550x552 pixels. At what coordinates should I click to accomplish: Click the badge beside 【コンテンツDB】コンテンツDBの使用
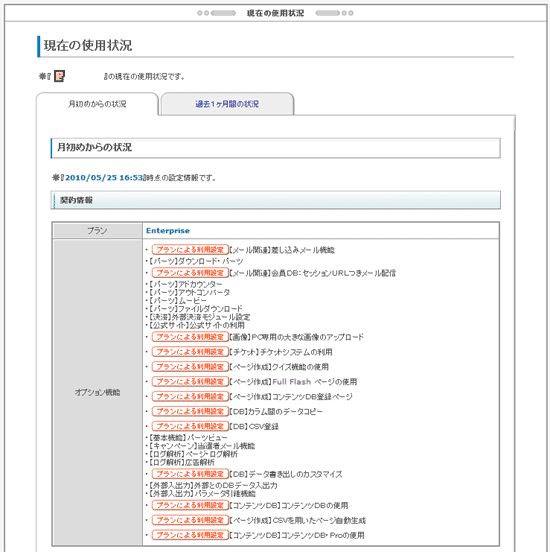[190, 505]
